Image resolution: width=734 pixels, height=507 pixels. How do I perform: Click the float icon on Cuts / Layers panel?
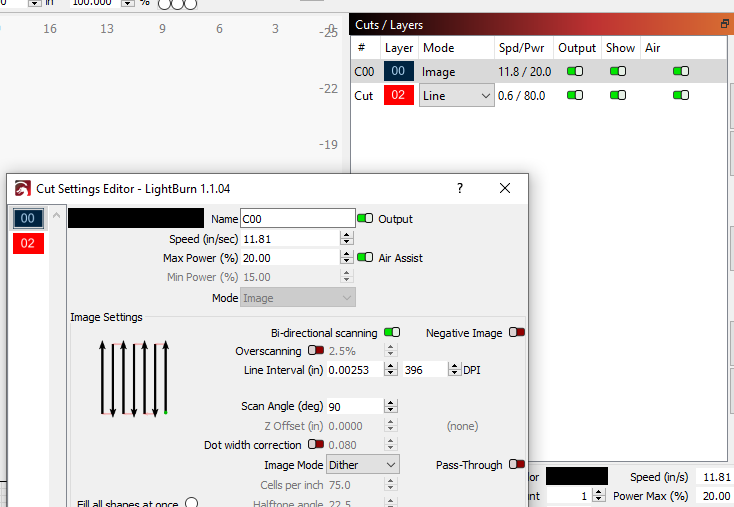725,23
